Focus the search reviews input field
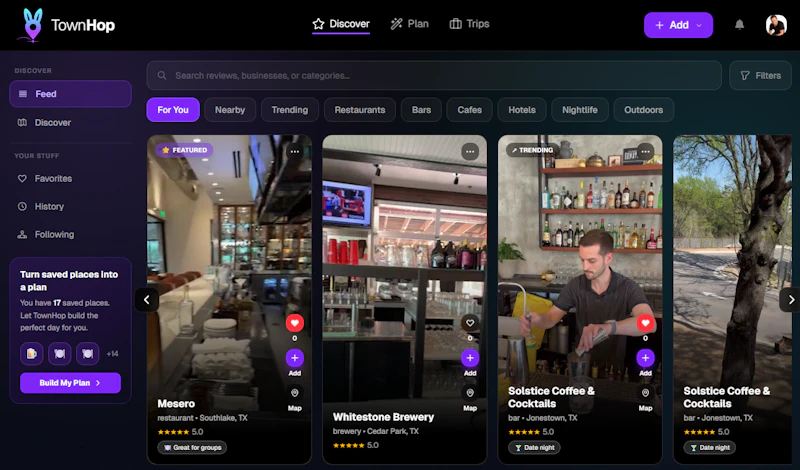 [434, 76]
